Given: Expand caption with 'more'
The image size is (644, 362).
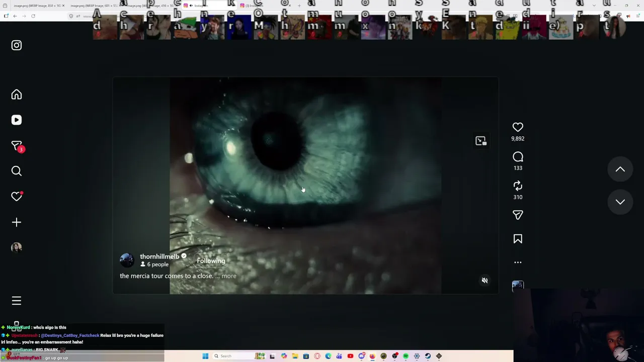Looking at the screenshot, I should 229,276.
